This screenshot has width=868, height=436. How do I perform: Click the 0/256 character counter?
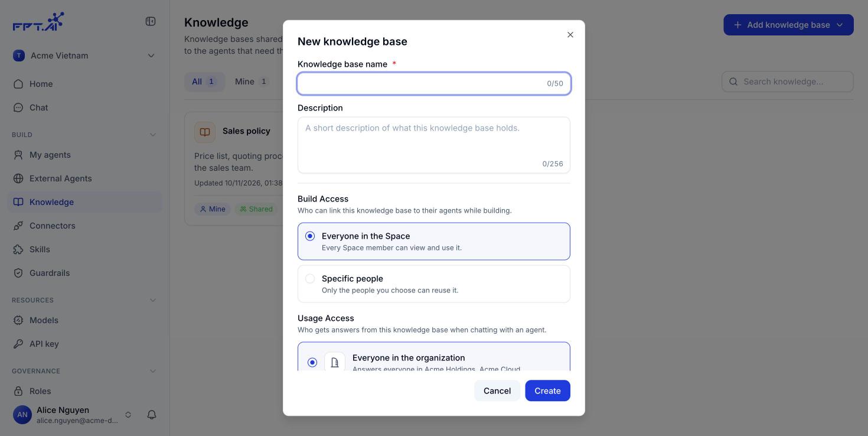553,164
